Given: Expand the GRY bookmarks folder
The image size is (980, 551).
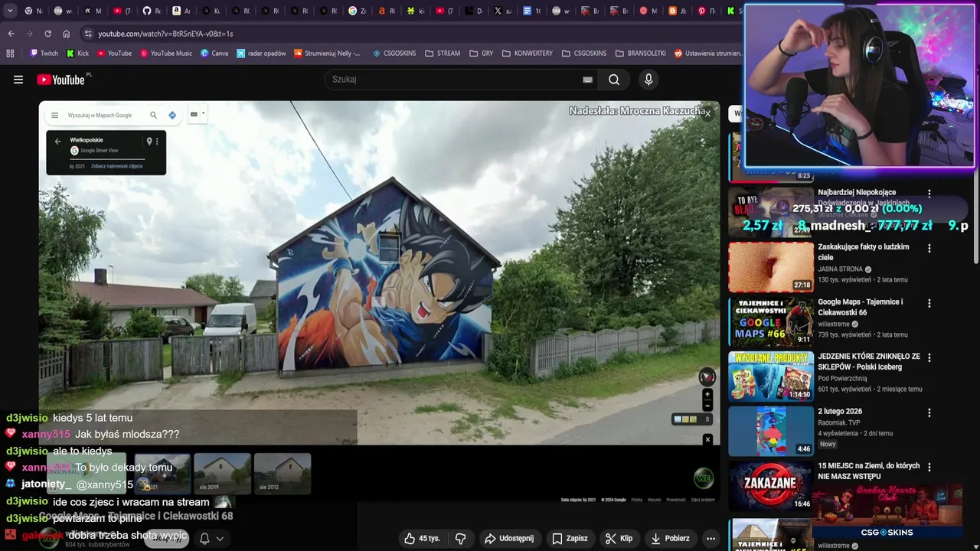Looking at the screenshot, I should (481, 54).
